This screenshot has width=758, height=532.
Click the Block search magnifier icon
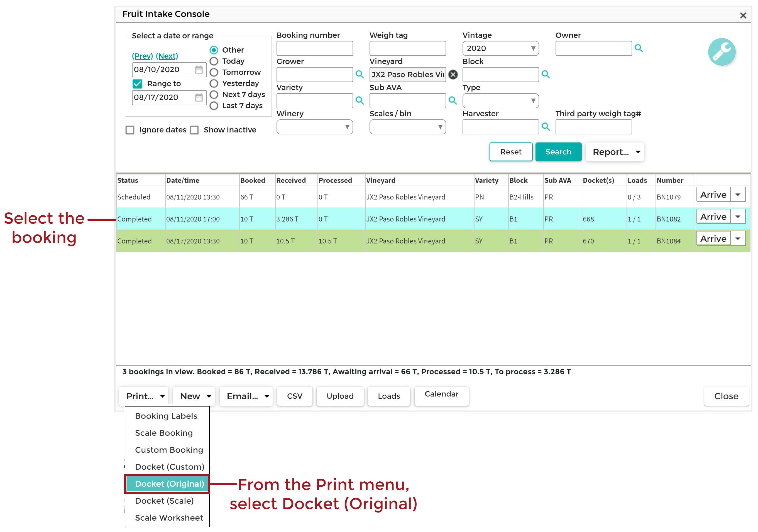546,74
